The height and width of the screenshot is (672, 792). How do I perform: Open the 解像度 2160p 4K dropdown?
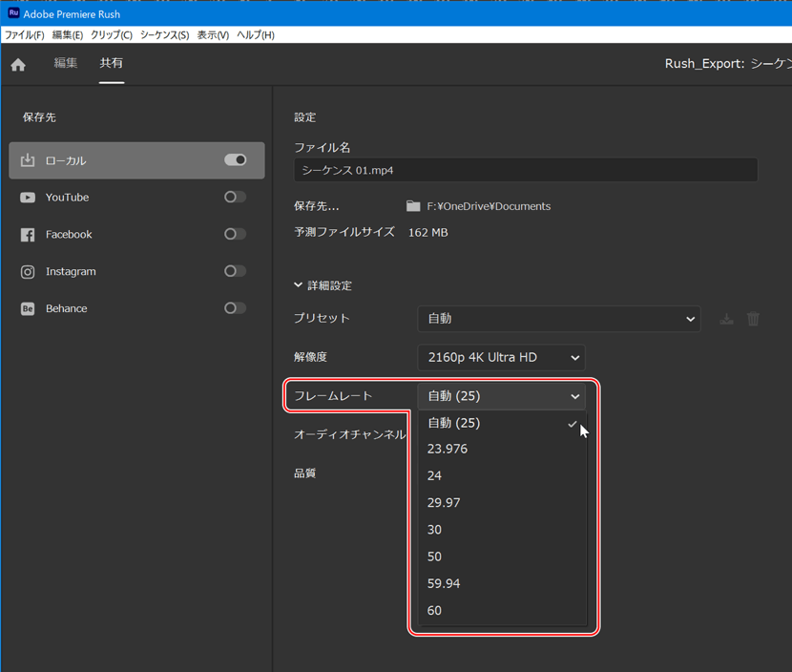tap(501, 357)
